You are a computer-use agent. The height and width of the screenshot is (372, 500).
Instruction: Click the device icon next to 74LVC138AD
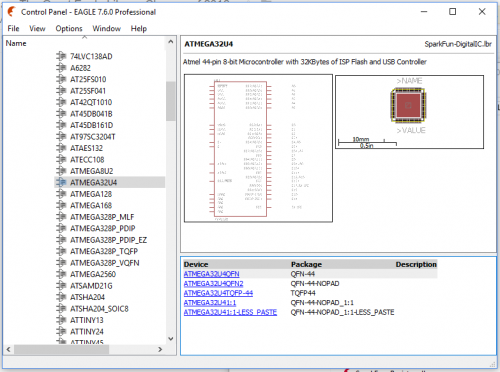pyautogui.click(x=61, y=56)
